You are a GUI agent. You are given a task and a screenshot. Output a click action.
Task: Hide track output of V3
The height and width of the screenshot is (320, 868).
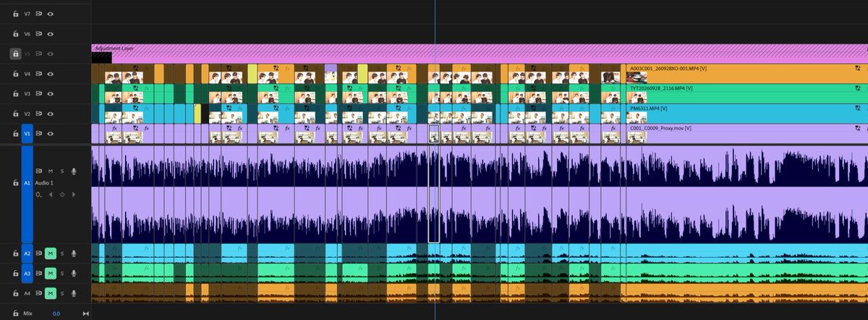pos(51,93)
